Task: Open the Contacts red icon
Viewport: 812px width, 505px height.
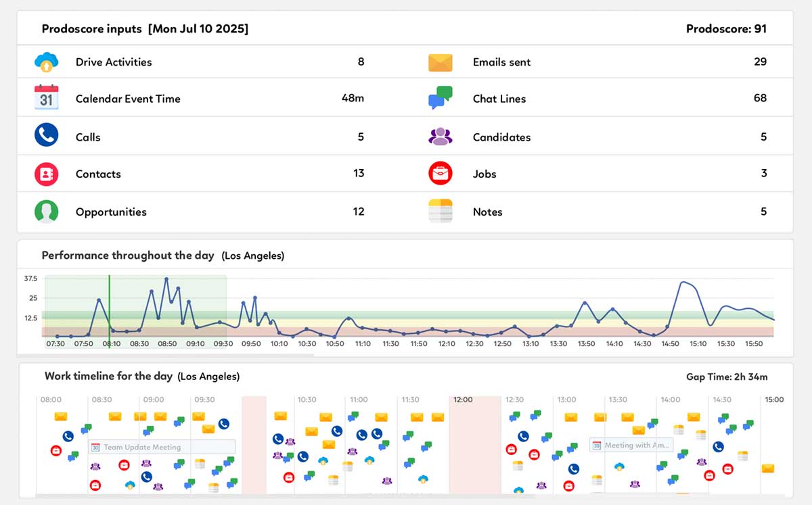Action: tap(47, 173)
